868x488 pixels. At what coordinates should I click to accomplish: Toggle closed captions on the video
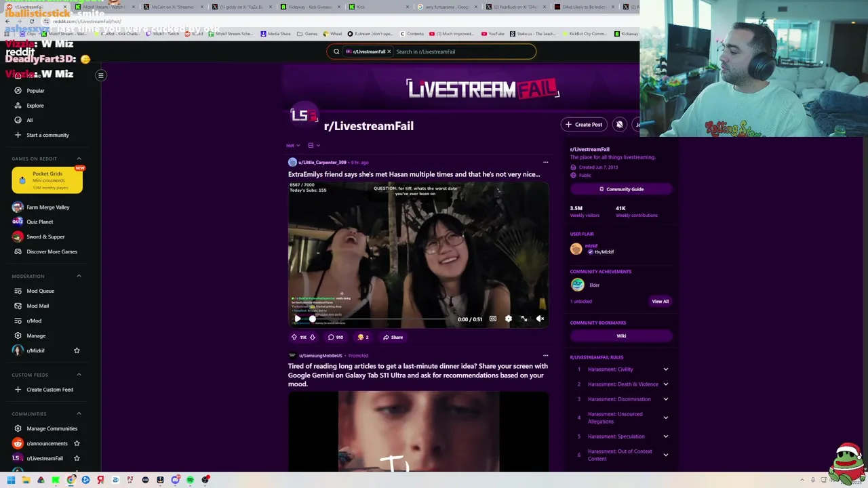pyautogui.click(x=493, y=319)
